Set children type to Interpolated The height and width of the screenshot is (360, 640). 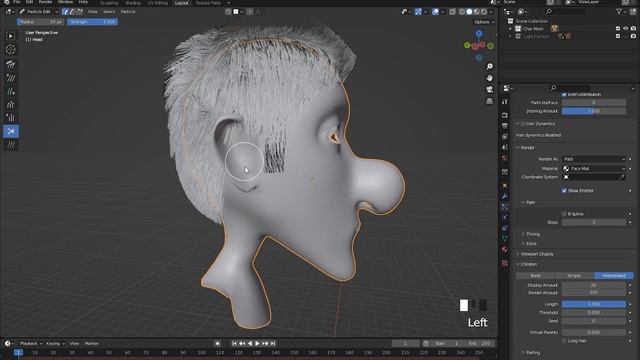point(614,276)
